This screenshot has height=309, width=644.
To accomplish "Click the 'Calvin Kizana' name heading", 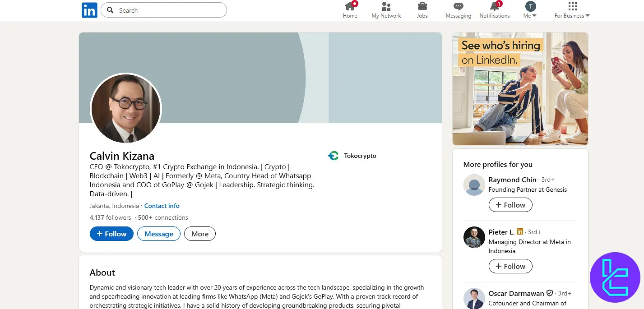I will pyautogui.click(x=122, y=156).
